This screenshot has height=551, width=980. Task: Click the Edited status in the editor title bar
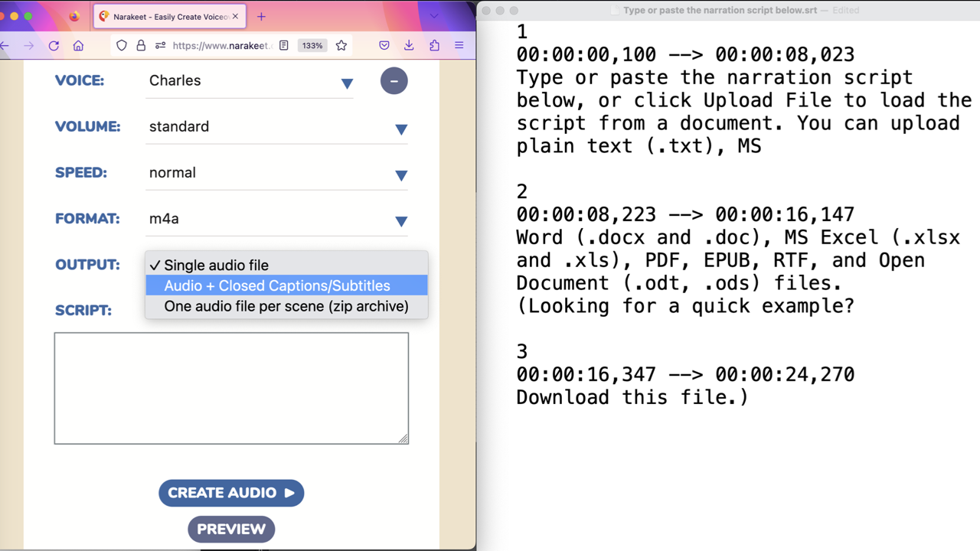pos(844,10)
